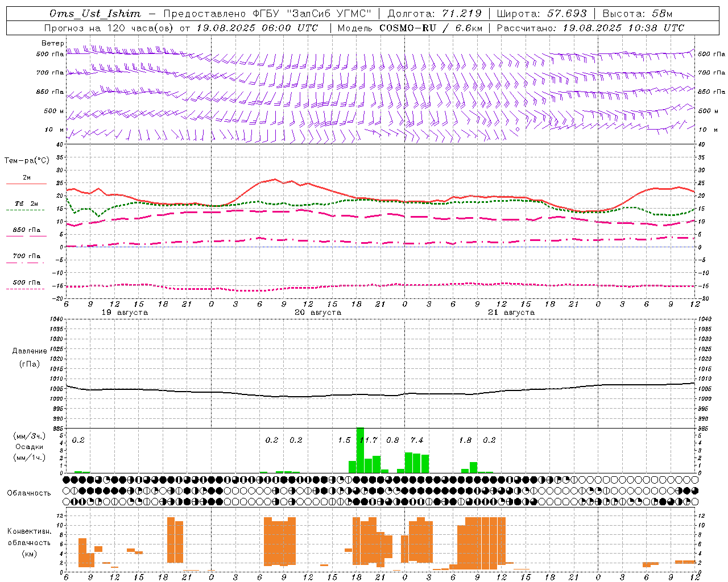728x582 pixels.
Task: Select the model name COSMO-RU / 6.6км
Action: point(431,28)
